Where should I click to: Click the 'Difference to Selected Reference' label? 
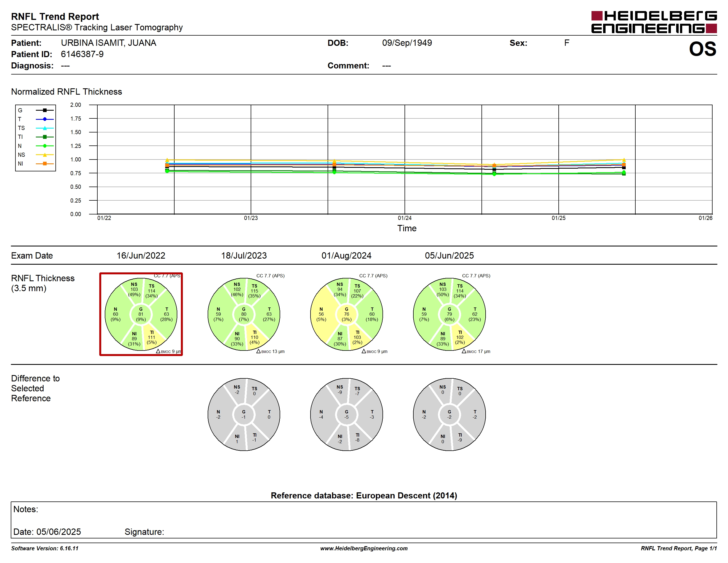coord(35,388)
